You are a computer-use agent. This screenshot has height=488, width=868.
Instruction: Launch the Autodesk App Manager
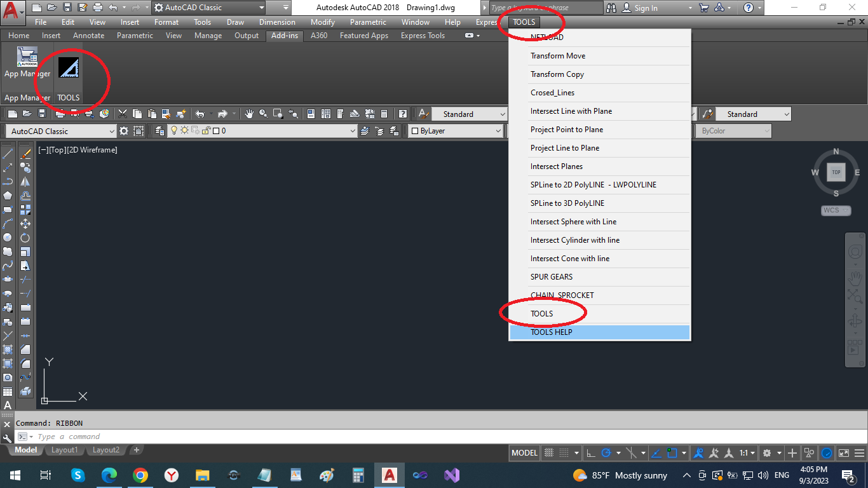click(27, 63)
